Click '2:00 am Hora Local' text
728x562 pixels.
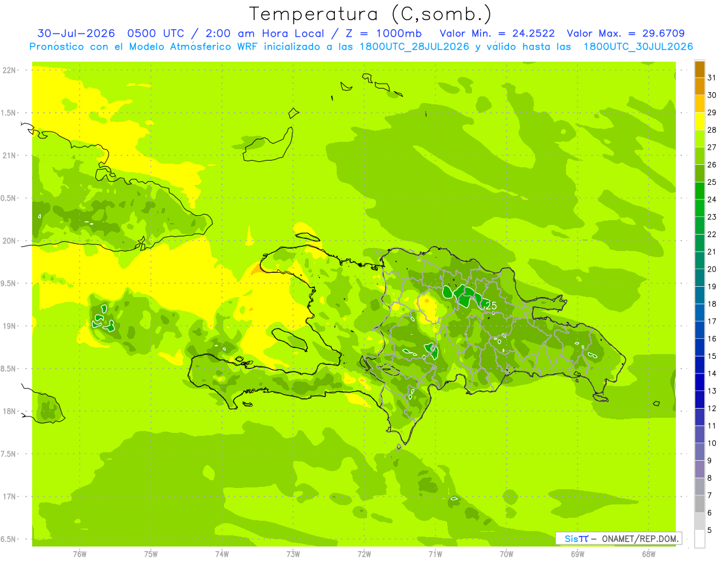click(x=265, y=33)
